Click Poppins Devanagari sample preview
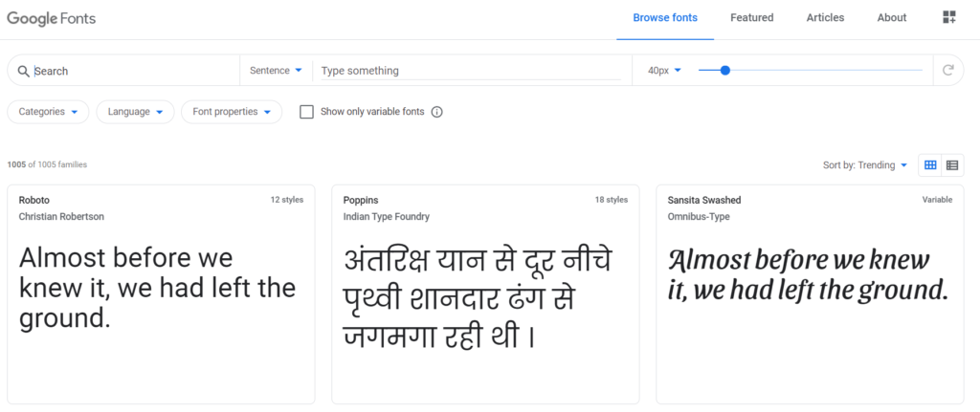The height and width of the screenshot is (412, 980). pos(479,299)
